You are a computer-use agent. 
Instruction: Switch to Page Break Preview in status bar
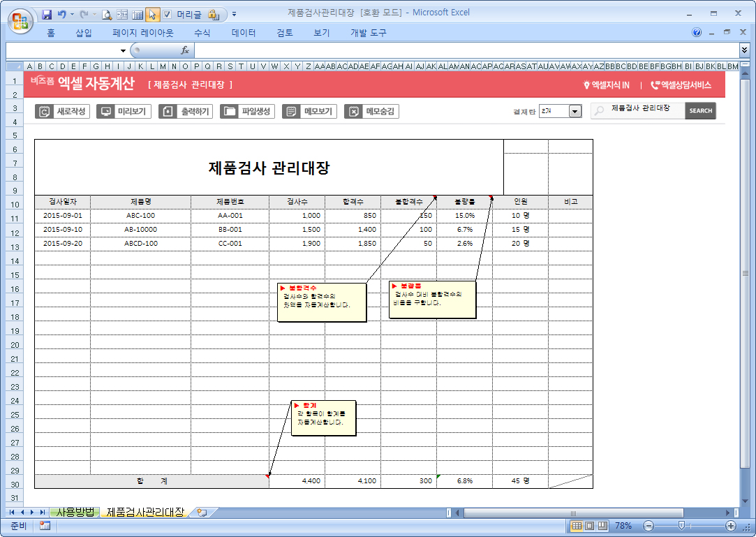coord(602,526)
